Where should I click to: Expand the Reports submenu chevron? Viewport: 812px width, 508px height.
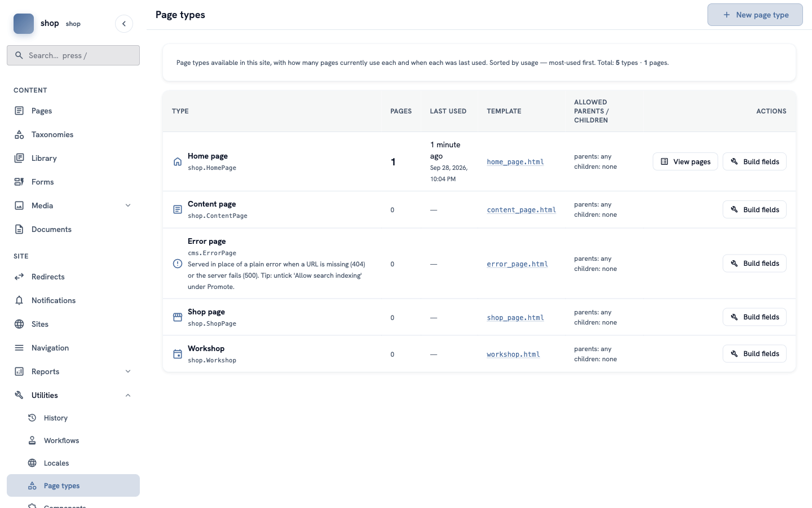coord(128,371)
